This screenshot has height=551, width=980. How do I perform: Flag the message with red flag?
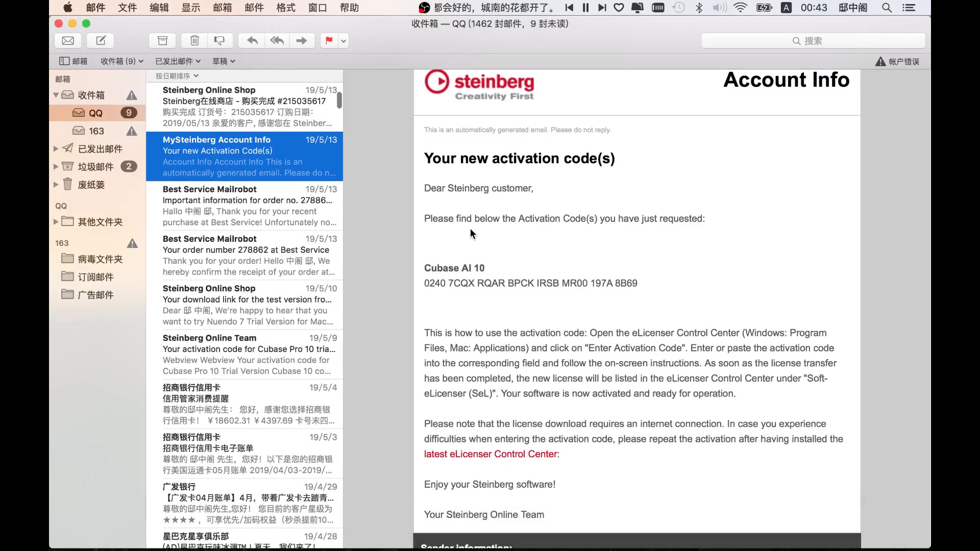(x=329, y=41)
